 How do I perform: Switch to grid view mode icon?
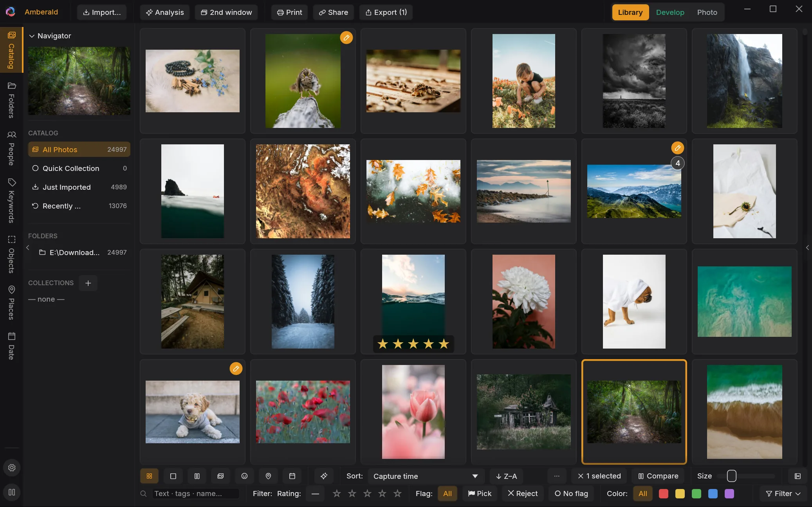(x=149, y=476)
